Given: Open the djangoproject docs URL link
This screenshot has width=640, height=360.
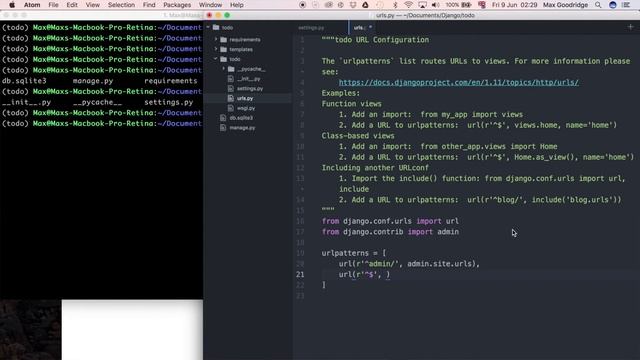Looking at the screenshot, I should coord(458,82).
